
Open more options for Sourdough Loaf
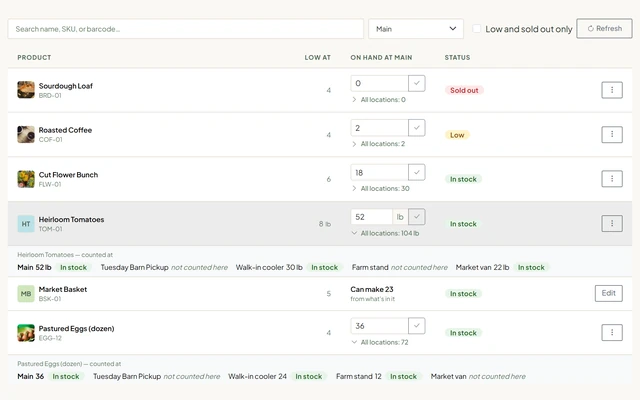click(x=612, y=90)
